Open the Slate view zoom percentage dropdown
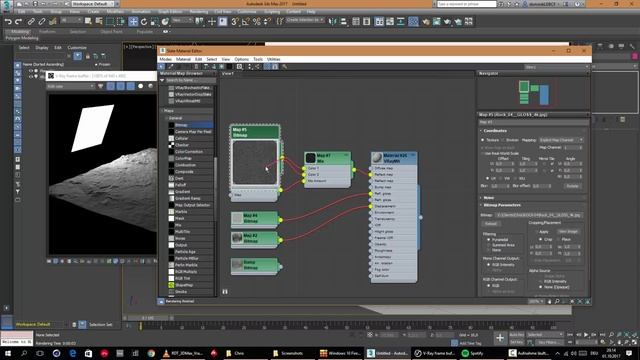640x360 pixels. pyautogui.click(x=536, y=302)
